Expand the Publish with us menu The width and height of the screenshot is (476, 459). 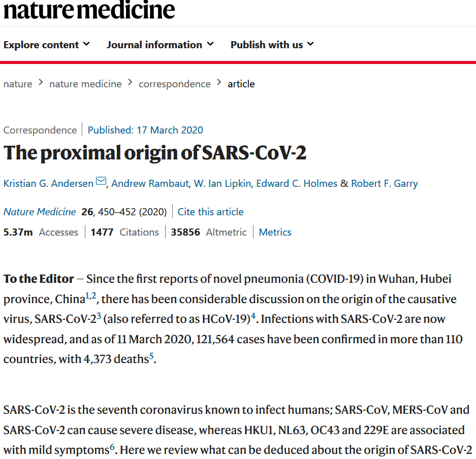tap(272, 45)
